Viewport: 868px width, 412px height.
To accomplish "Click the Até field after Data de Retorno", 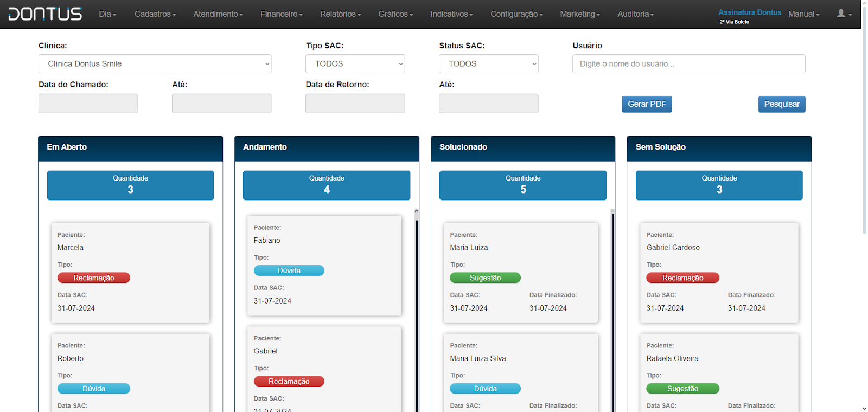I will (x=488, y=103).
